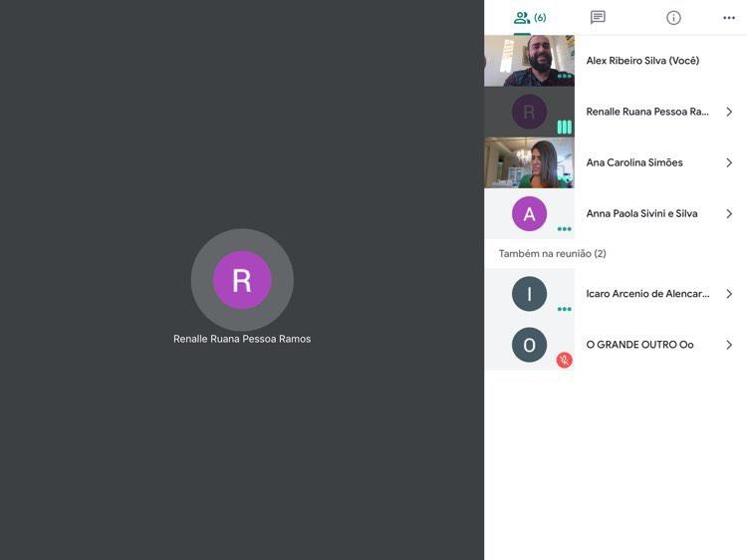Expand options for O GRANDE OUTRO Oo
Viewport: 747px width, 560px height.
(x=729, y=345)
